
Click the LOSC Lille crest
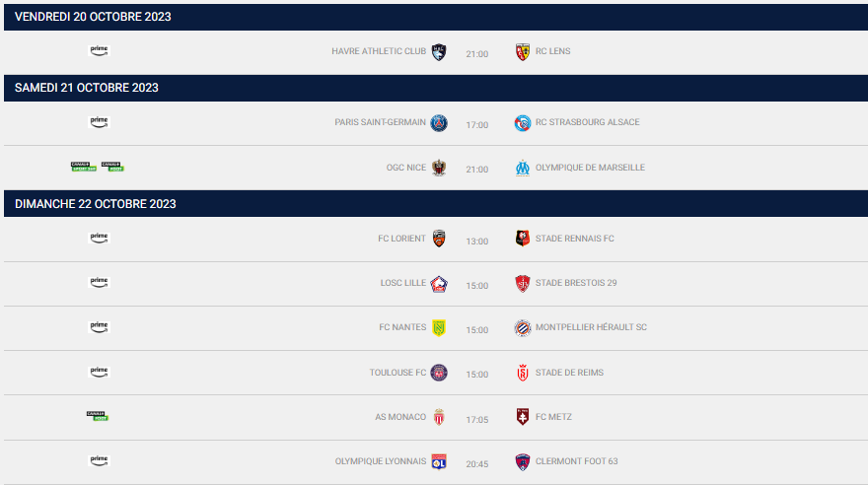(439, 284)
